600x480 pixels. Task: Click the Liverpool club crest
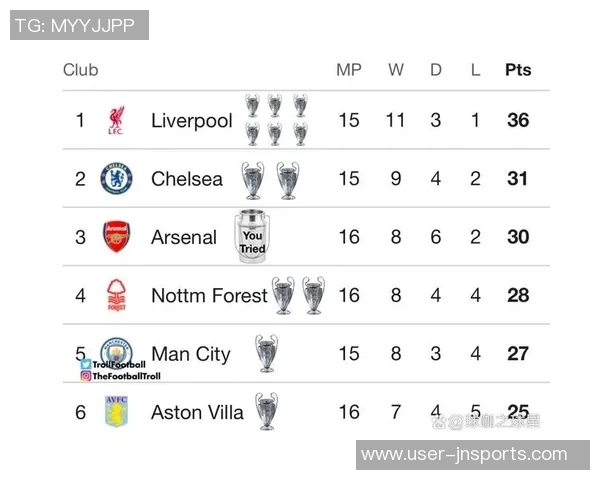[x=116, y=121]
